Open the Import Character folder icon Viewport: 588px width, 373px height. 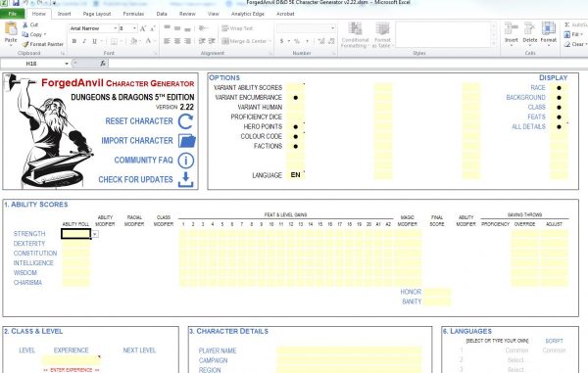(x=187, y=141)
